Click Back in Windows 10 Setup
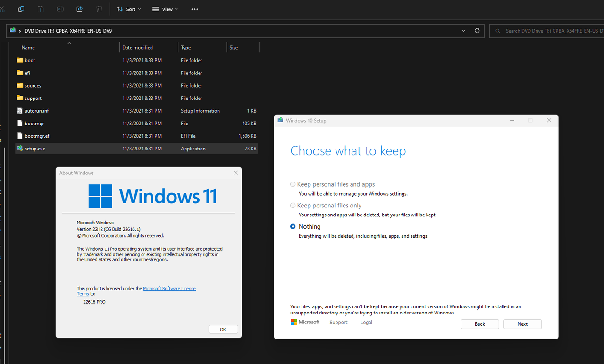 pyautogui.click(x=480, y=324)
